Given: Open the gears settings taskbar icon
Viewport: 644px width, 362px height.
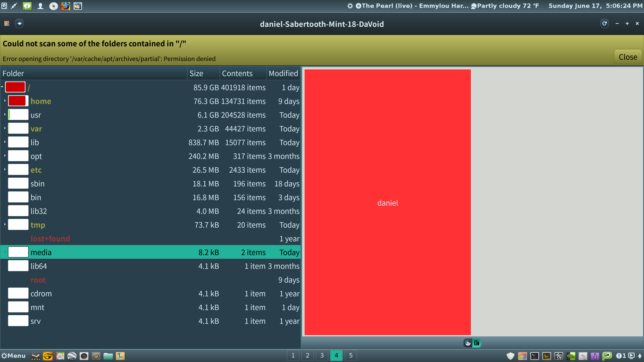Looking at the screenshot, I should pyautogui.click(x=559, y=356).
